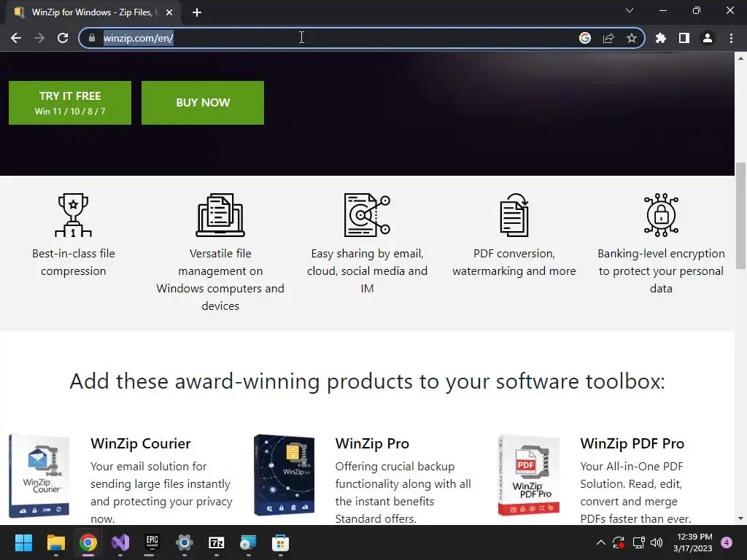The height and width of the screenshot is (560, 747).
Task: Open the network tray icon
Action: click(x=638, y=542)
